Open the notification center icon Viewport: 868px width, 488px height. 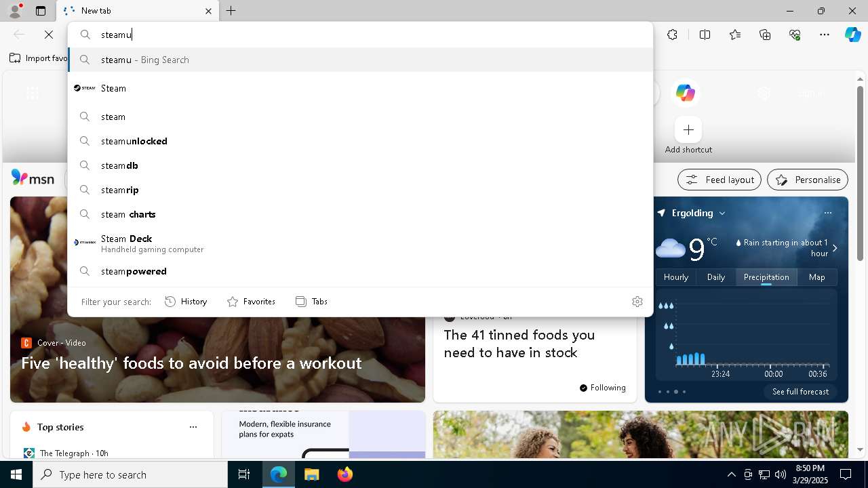coord(846,474)
